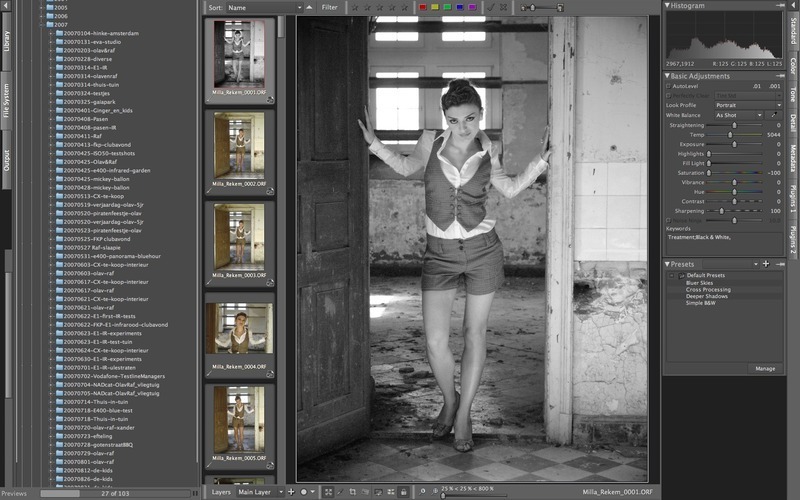Select the straighten tool icon
This screenshot has height=500, width=800.
[x=341, y=492]
